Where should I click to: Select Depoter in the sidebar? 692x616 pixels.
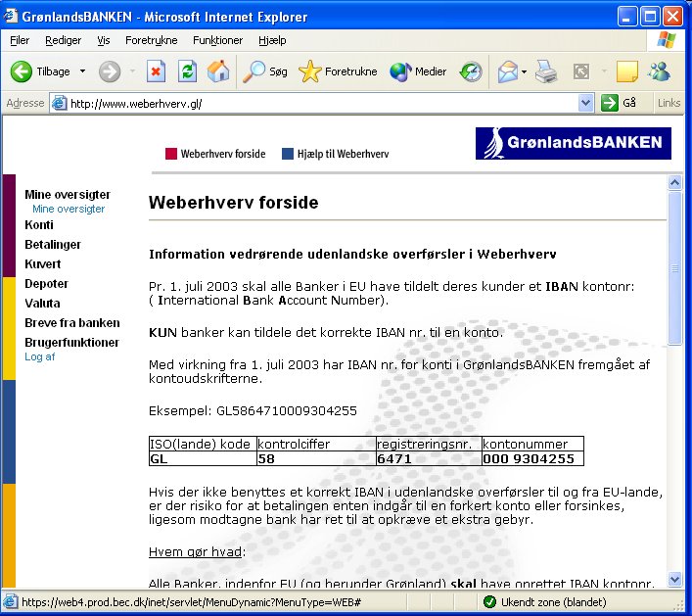(46, 283)
